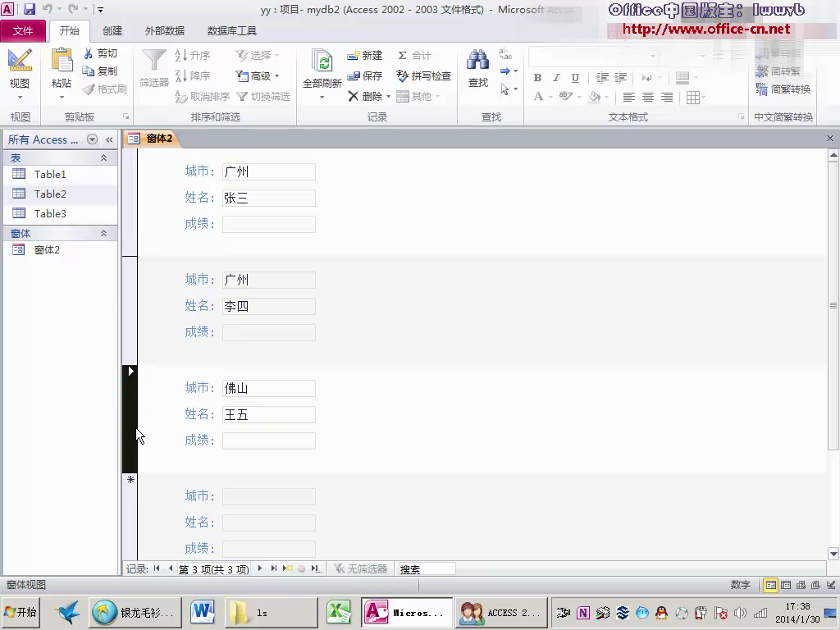Open the Selection (选择) filter dropdown
Screen dimensions: 840x630
pyautogui.click(x=258, y=55)
